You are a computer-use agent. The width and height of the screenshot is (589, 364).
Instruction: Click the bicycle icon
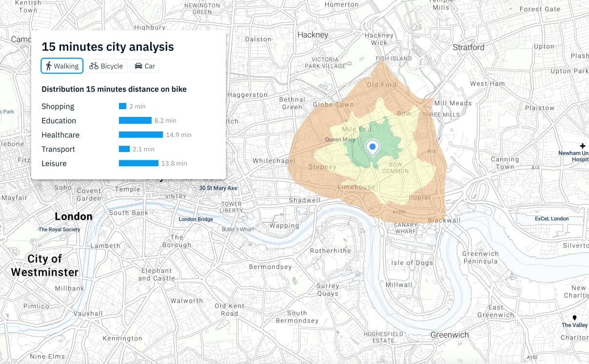coord(94,66)
